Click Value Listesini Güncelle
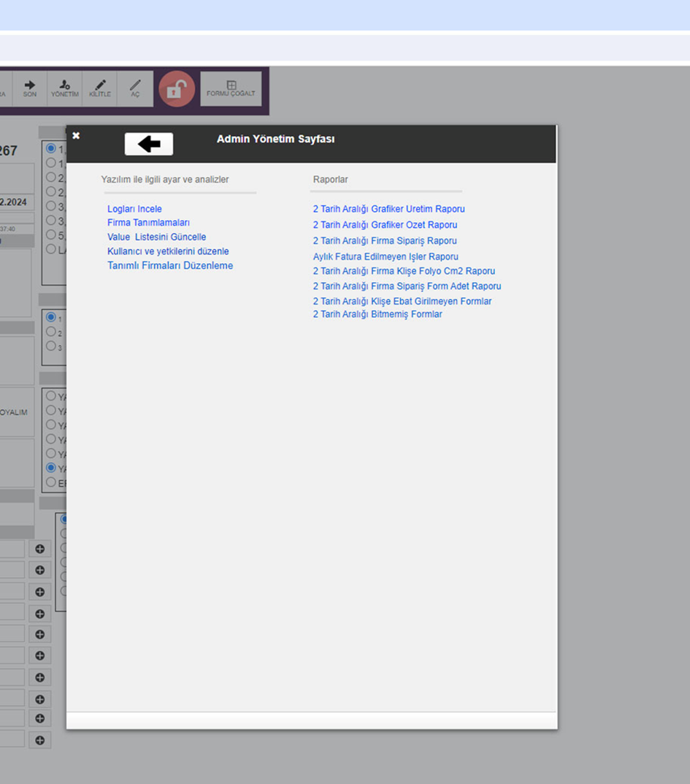Screen dimensions: 690x784 click(156, 237)
